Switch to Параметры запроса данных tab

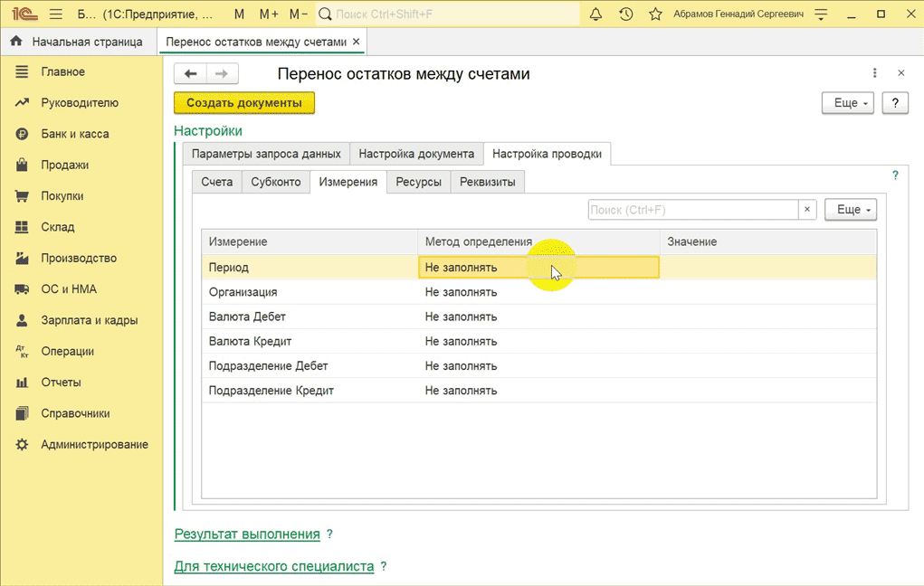click(x=265, y=154)
